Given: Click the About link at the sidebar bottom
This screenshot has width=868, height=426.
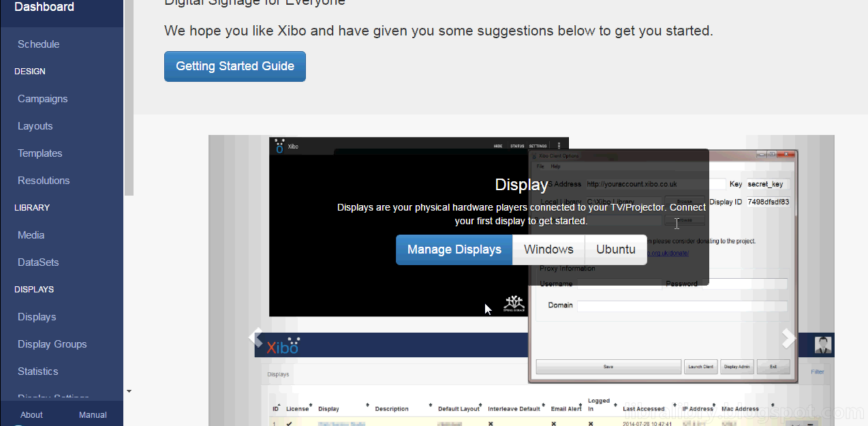Looking at the screenshot, I should pyautogui.click(x=31, y=414).
